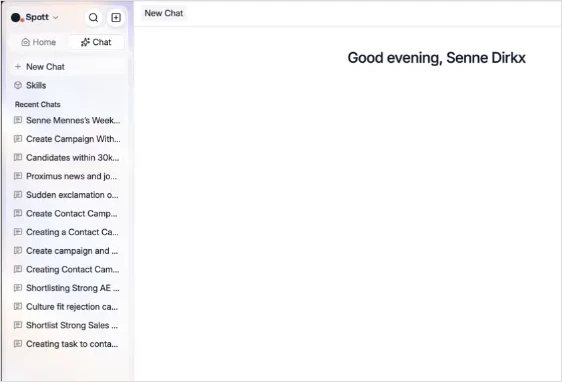The image size is (562, 382).
Task: Switch to the Home tab
Action: pyautogui.click(x=39, y=42)
